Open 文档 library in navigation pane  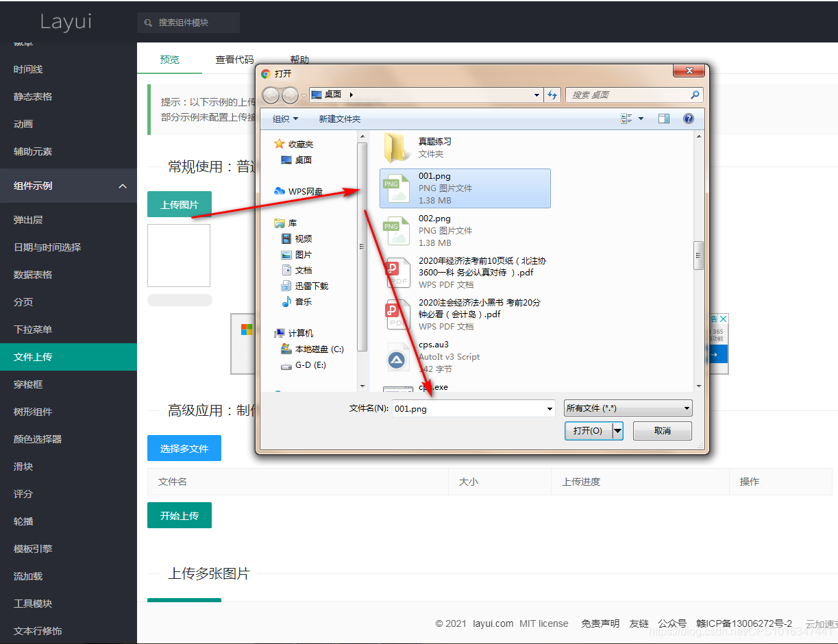(x=297, y=270)
